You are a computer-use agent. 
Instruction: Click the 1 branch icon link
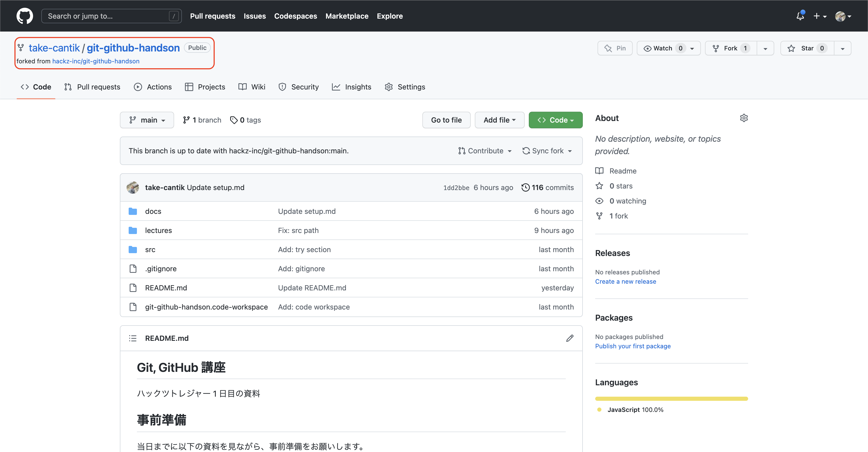[x=186, y=120]
